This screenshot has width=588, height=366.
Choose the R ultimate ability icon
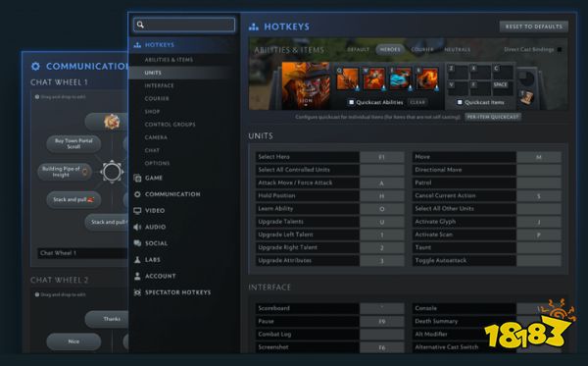pos(427,79)
